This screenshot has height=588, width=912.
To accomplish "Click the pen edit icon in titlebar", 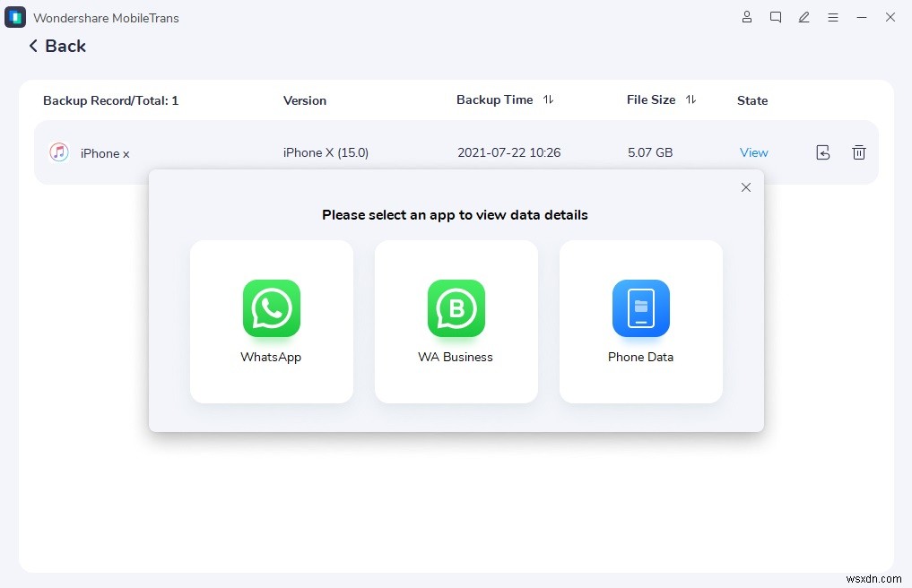I will point(803,17).
